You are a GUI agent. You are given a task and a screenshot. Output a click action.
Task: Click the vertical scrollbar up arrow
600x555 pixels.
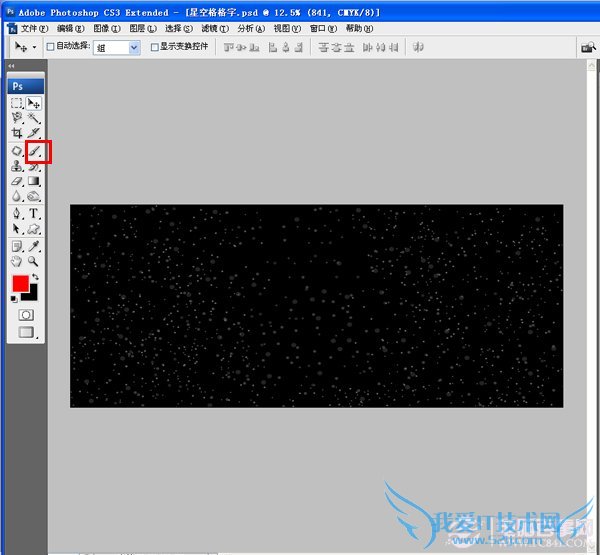pos(591,65)
